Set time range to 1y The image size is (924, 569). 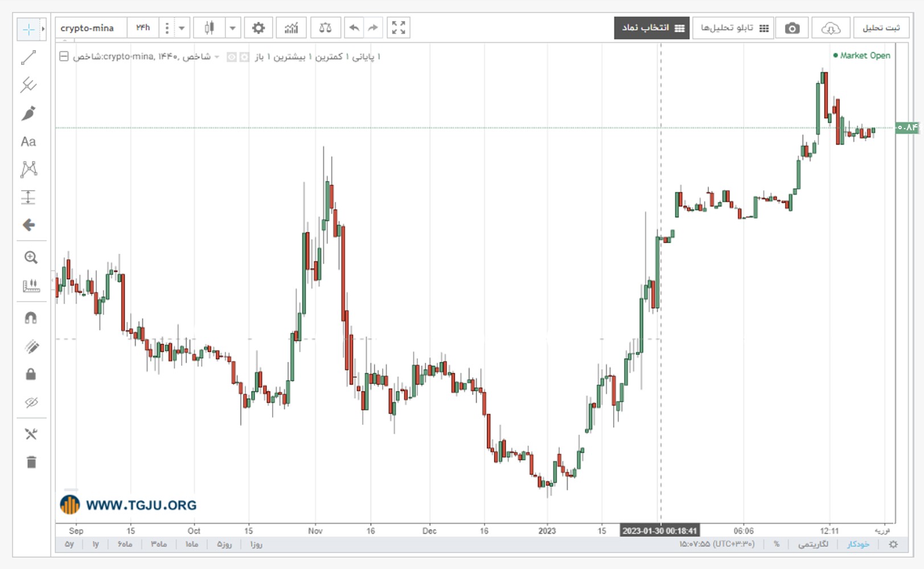(x=96, y=544)
